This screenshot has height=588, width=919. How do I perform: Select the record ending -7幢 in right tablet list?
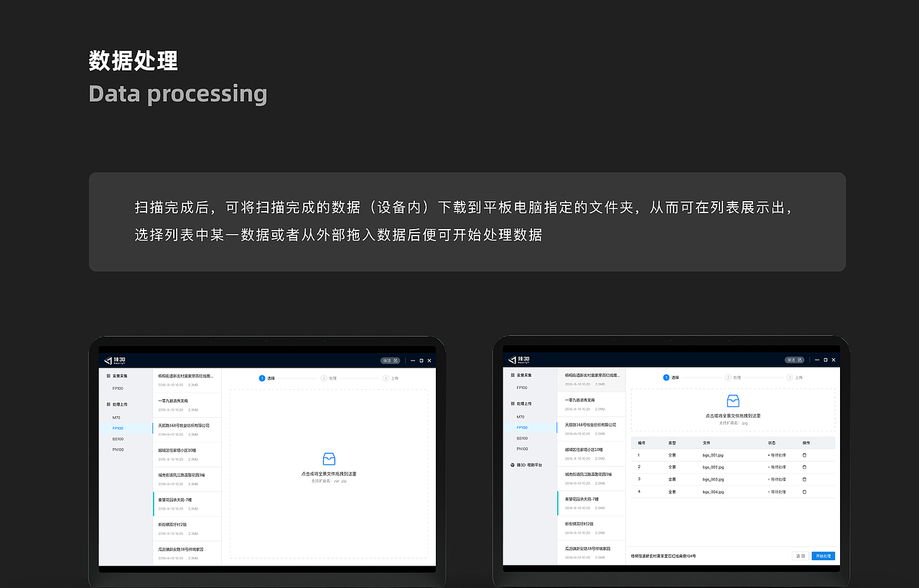592,503
